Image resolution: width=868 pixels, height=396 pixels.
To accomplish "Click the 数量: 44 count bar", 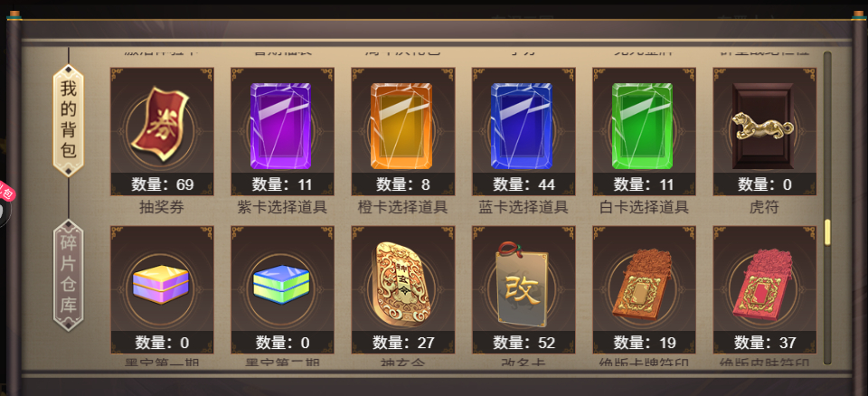I will pos(524,184).
